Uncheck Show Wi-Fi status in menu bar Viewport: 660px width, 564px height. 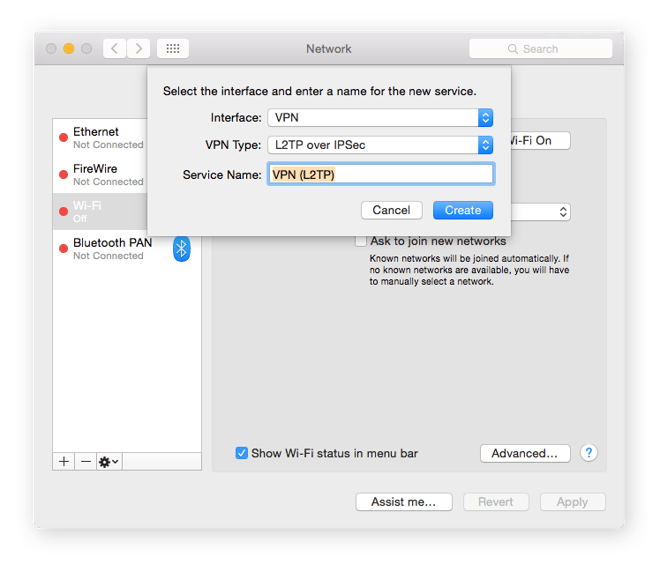(242, 453)
